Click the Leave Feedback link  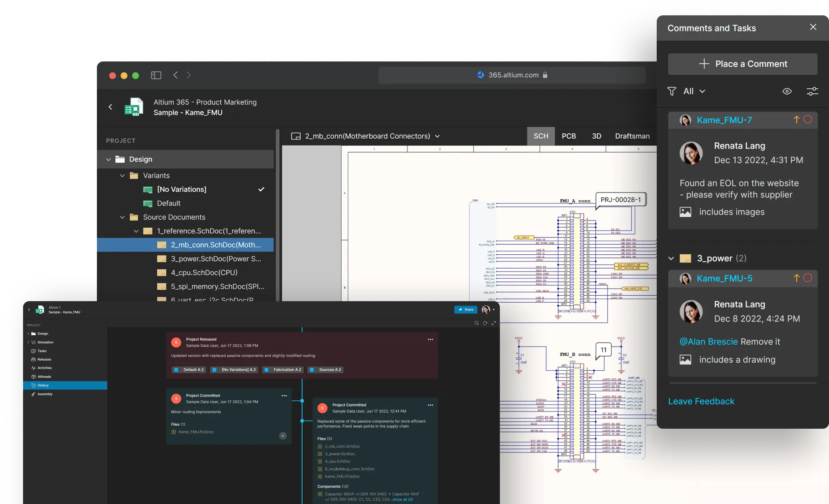click(x=701, y=401)
